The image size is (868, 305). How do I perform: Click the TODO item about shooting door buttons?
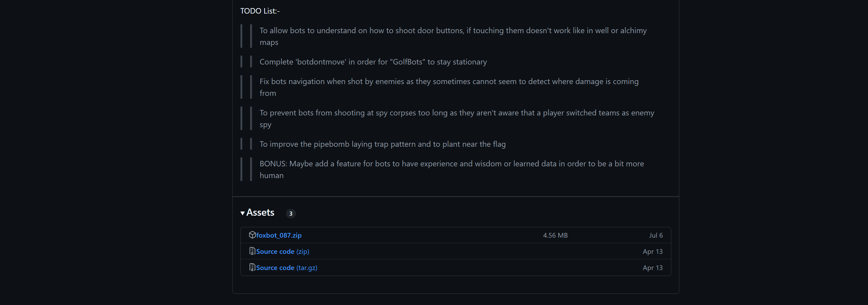[453, 31]
